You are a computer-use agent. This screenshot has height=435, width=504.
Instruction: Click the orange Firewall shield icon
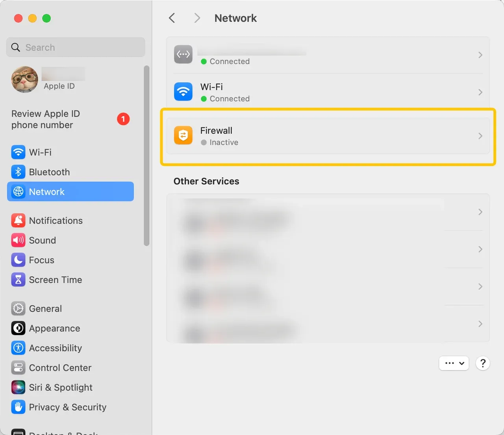point(183,136)
